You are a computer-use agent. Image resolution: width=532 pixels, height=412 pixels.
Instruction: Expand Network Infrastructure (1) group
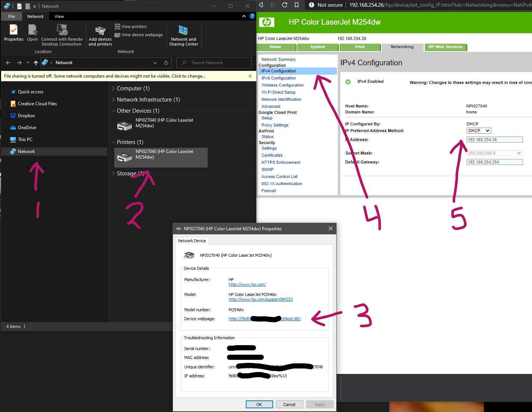pos(113,100)
